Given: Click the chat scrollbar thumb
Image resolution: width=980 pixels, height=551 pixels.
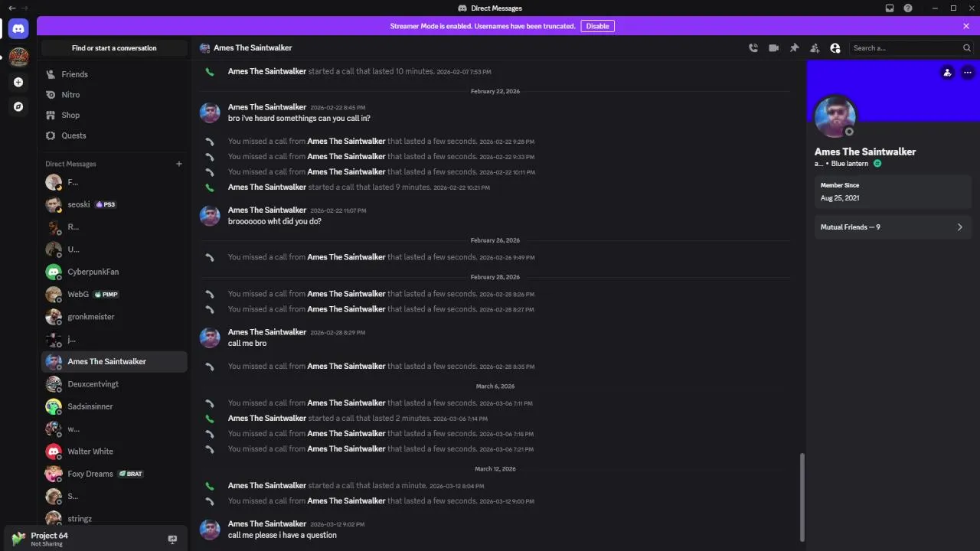Looking at the screenshot, I should pyautogui.click(x=802, y=497).
